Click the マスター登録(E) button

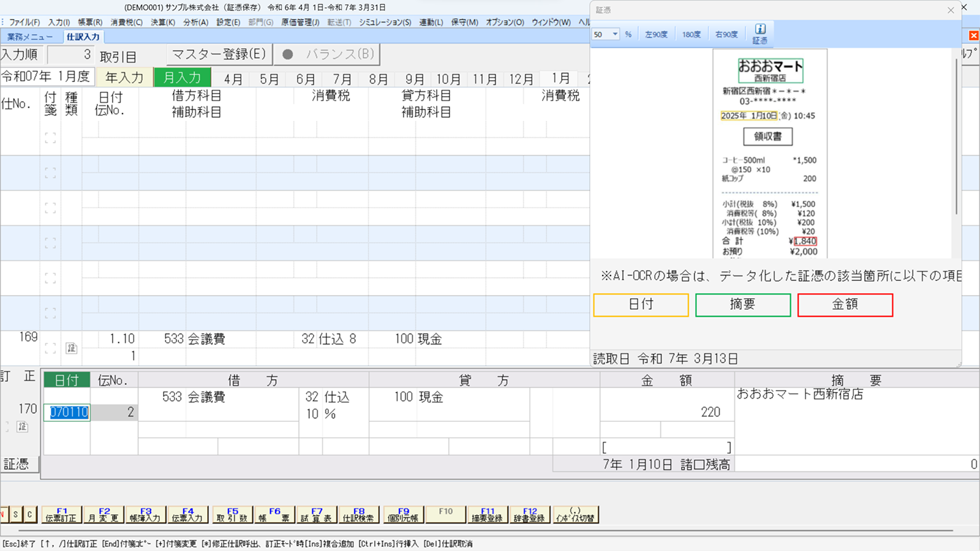click(219, 54)
